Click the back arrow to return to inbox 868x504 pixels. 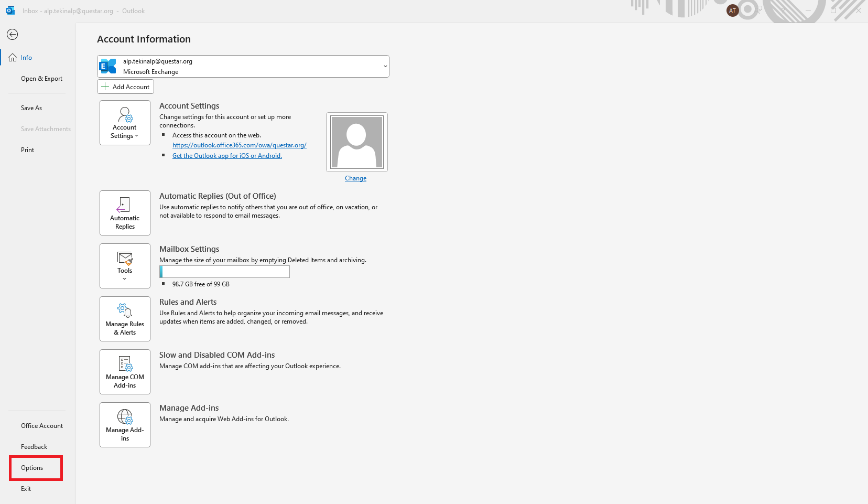pyautogui.click(x=12, y=35)
